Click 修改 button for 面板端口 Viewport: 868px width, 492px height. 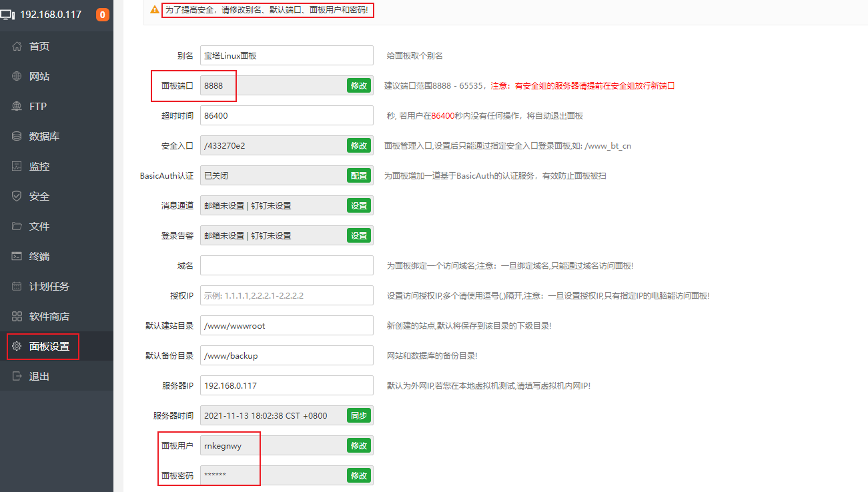[358, 85]
